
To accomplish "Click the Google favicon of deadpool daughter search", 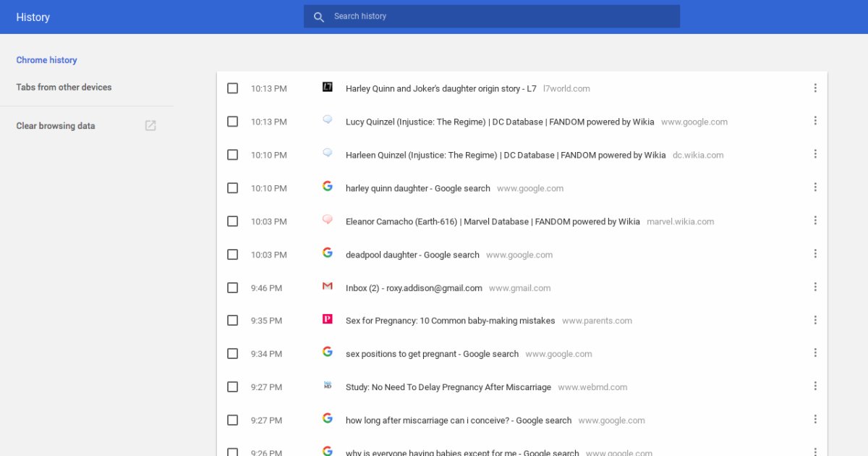I will coord(328,253).
